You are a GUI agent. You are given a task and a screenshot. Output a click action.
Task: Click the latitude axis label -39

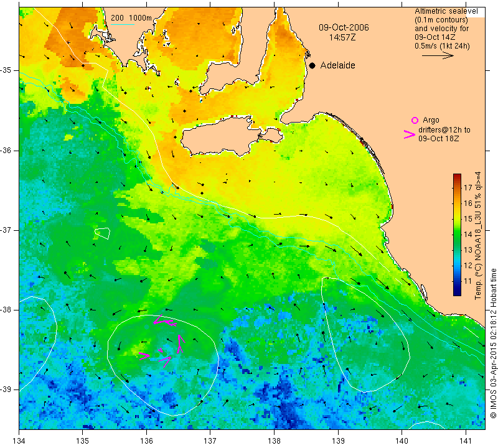click(6, 390)
